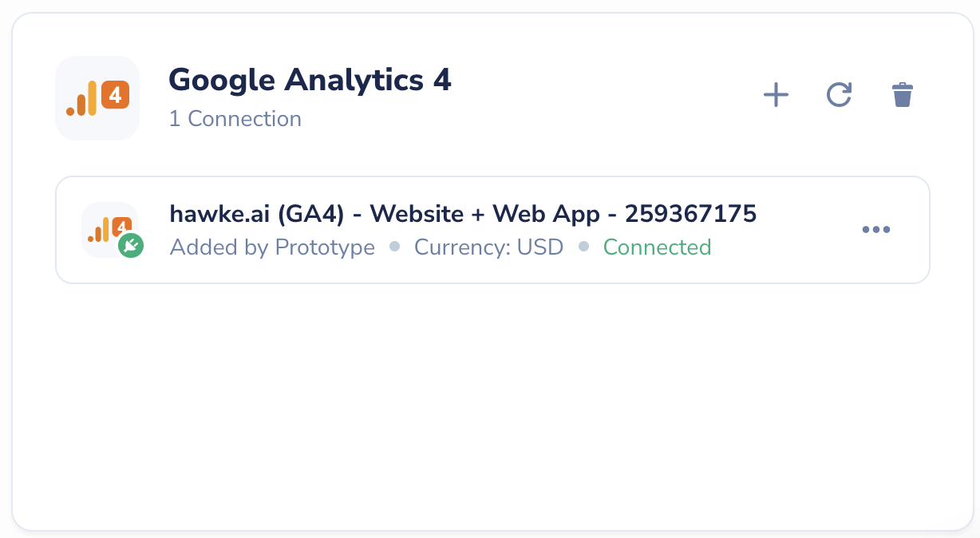The height and width of the screenshot is (538, 980).
Task: Add a new Google Analytics 4 connection
Action: [776, 96]
